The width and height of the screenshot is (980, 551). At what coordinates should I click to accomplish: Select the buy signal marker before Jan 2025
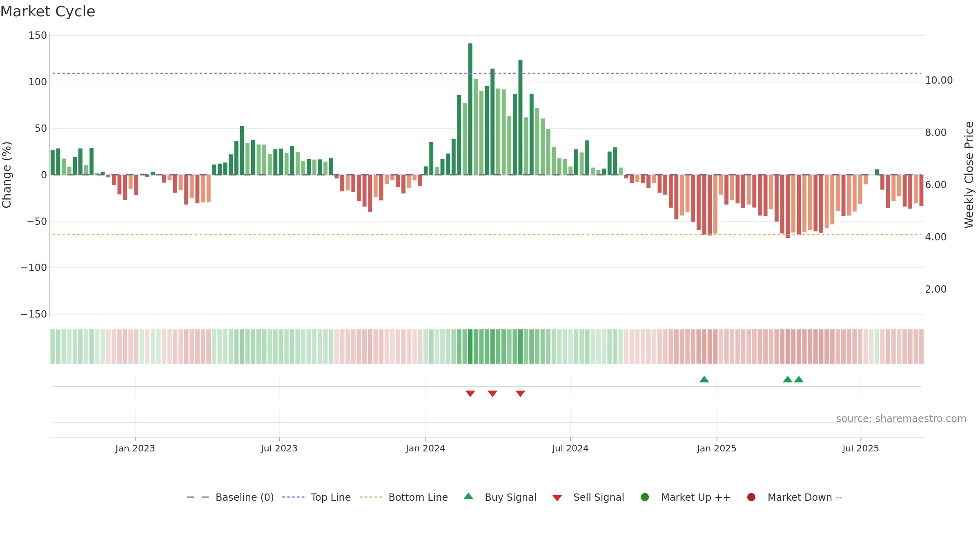[x=704, y=380]
